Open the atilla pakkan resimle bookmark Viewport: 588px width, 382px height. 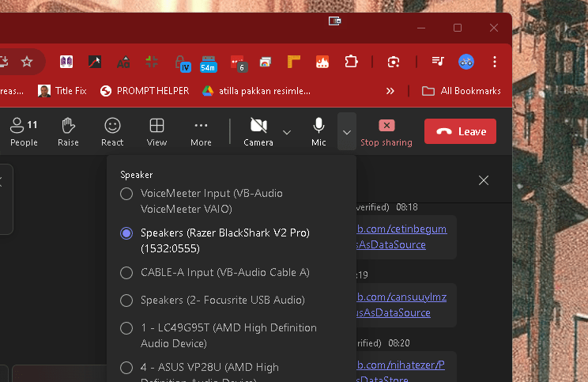[x=257, y=91]
